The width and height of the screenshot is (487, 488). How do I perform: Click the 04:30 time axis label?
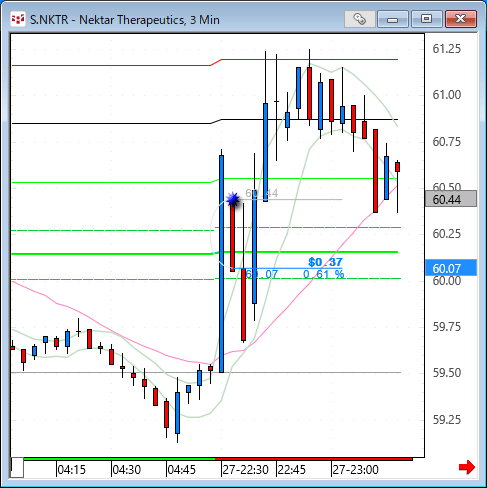click(x=126, y=470)
